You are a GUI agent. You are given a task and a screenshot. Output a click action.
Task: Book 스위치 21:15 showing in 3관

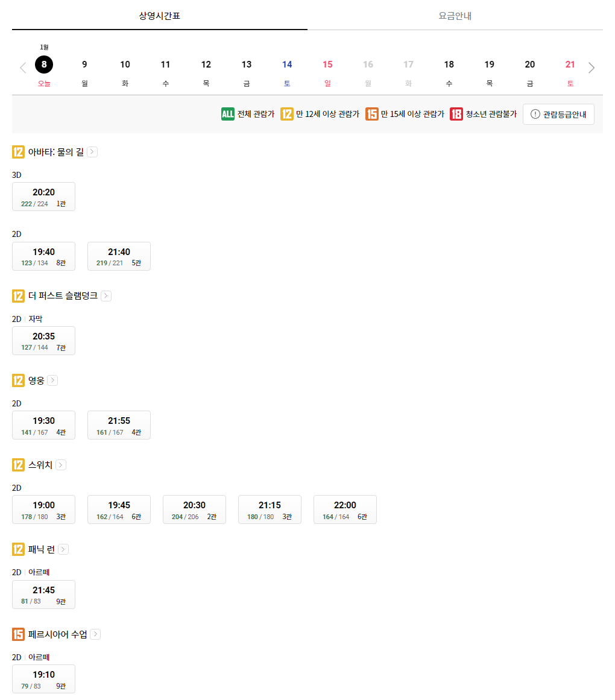tap(270, 509)
